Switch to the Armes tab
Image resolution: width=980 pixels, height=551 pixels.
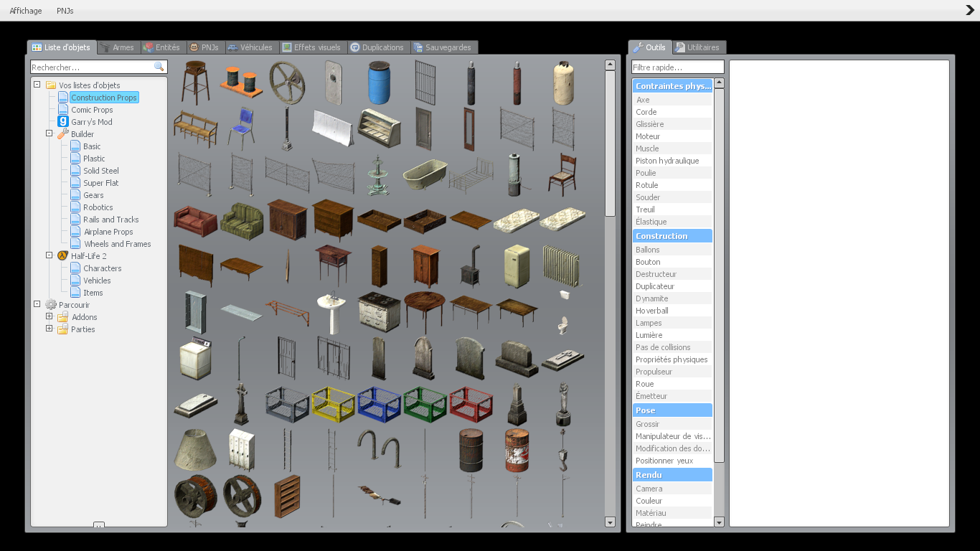117,47
